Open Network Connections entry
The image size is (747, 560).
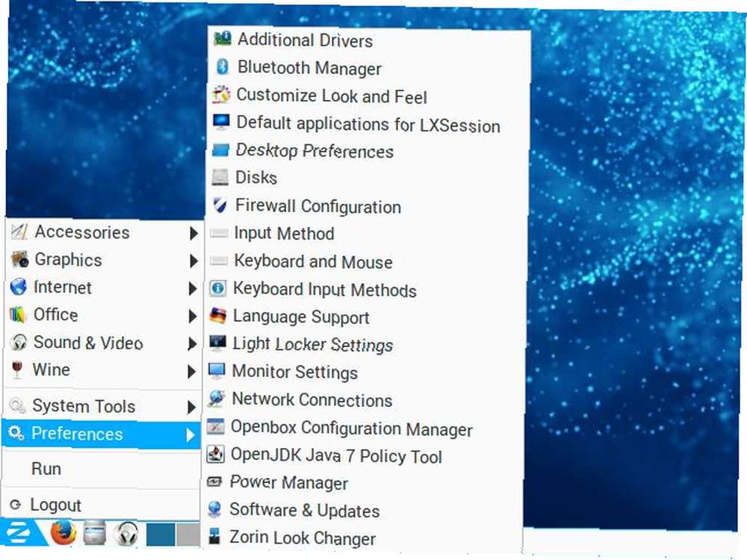pyautogui.click(x=365, y=399)
